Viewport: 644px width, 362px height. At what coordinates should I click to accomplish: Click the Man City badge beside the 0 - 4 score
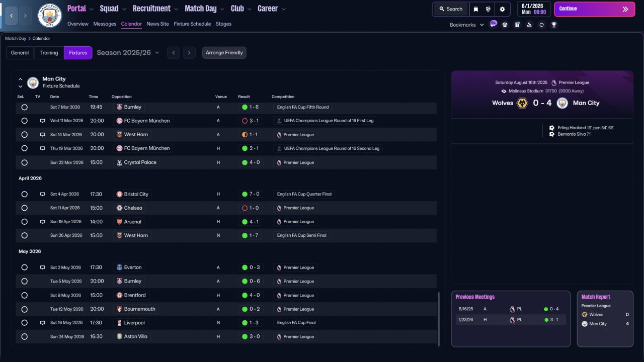pos(562,103)
